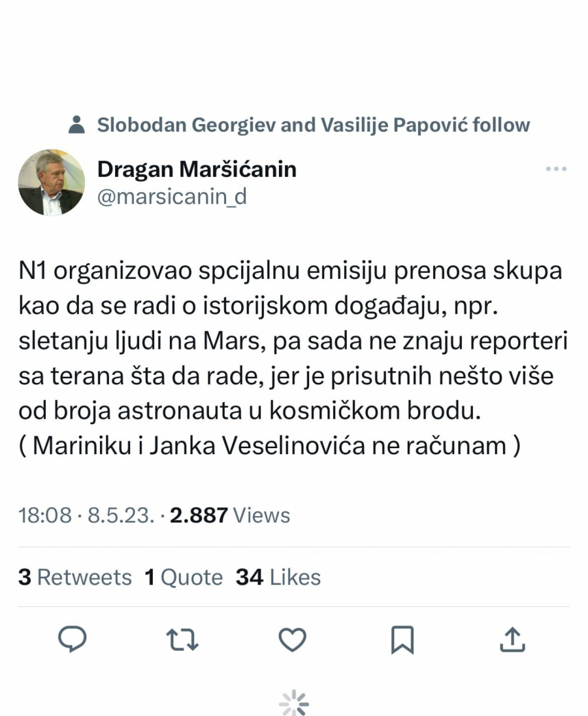Click the tweet's first line mentioning N1
Image resolution: width=588 pixels, height=716 pixels.
(290, 272)
